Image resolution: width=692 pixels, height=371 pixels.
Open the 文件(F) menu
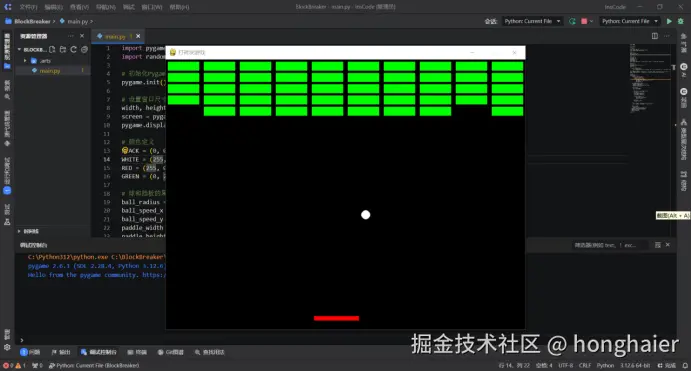point(28,7)
